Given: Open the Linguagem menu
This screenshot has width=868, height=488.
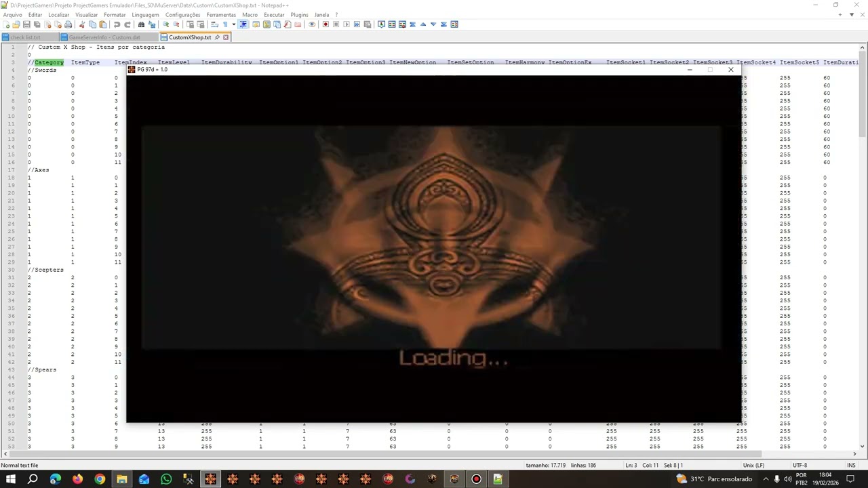Looking at the screenshot, I should 145,14.
